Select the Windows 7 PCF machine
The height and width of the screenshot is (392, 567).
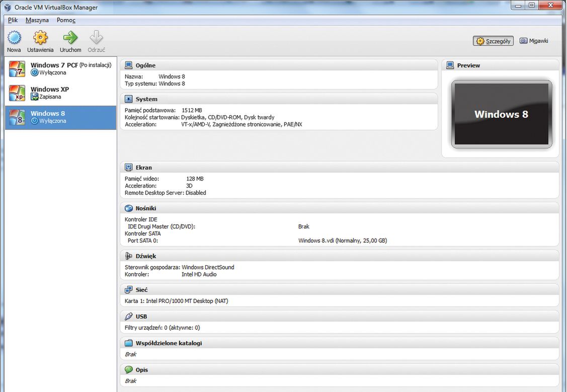pos(60,69)
